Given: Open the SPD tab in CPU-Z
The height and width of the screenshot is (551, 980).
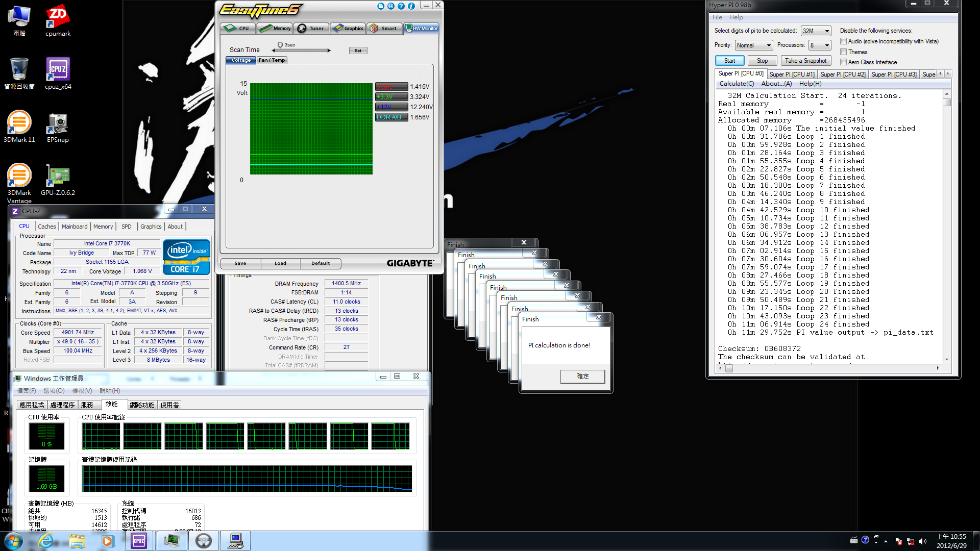Looking at the screenshot, I should 127,227.
